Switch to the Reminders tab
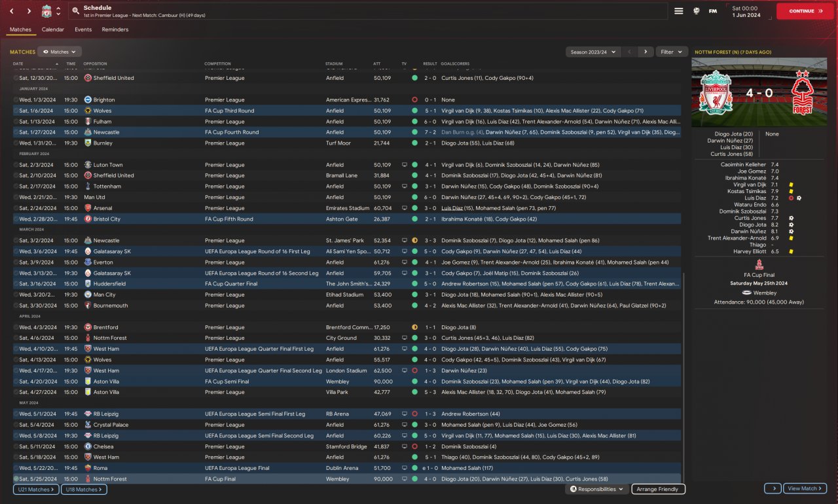The image size is (838, 504). tap(115, 29)
